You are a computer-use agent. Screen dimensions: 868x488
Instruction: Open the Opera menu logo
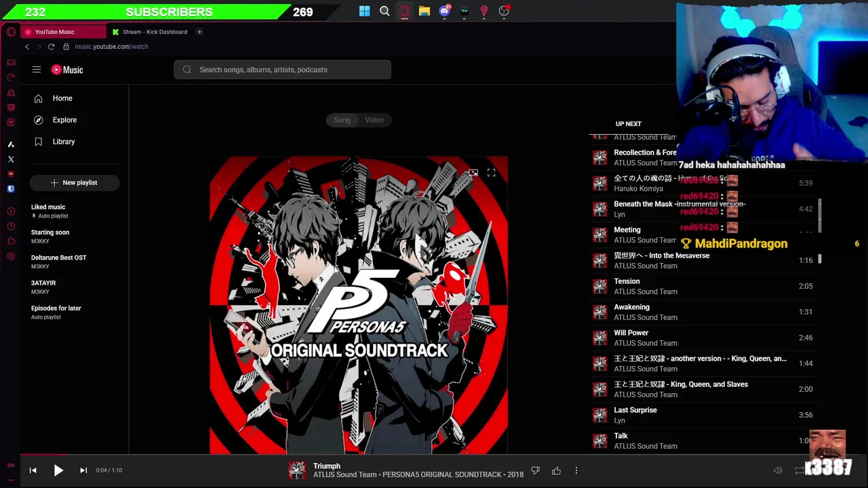click(11, 32)
